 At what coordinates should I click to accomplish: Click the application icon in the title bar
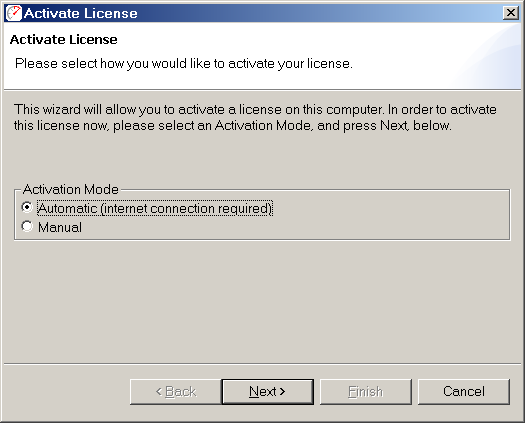coord(14,13)
